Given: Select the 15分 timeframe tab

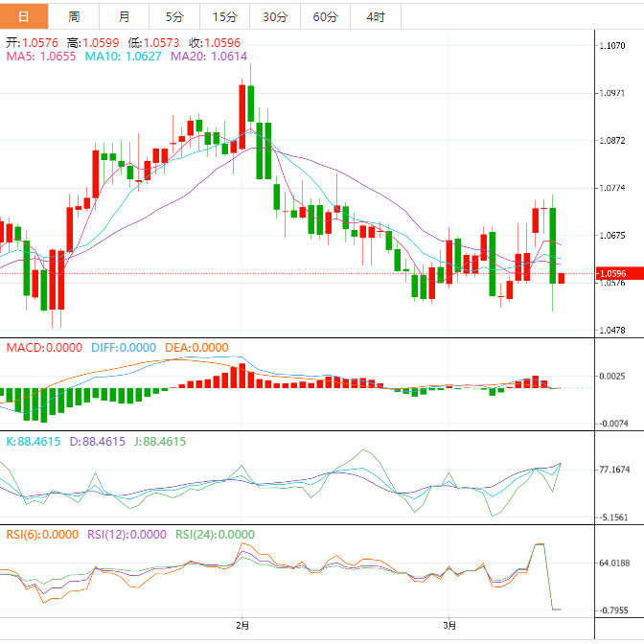Looking at the screenshot, I should [224, 16].
